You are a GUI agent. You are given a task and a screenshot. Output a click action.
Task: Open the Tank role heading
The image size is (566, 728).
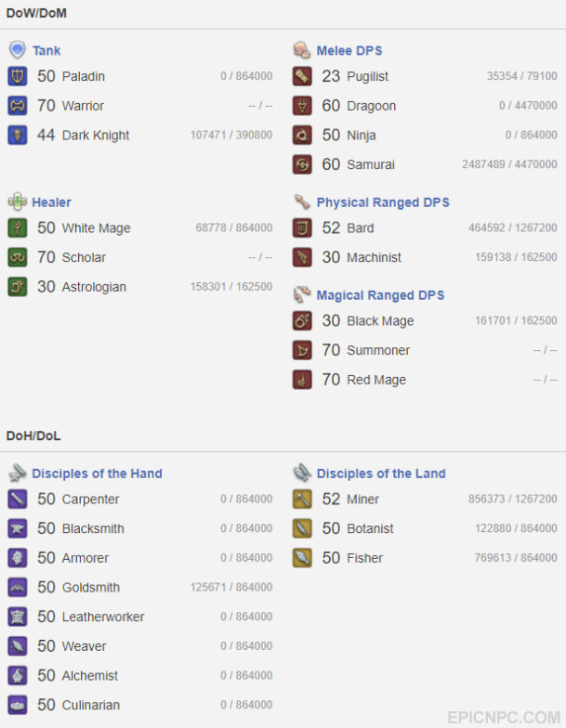point(46,50)
